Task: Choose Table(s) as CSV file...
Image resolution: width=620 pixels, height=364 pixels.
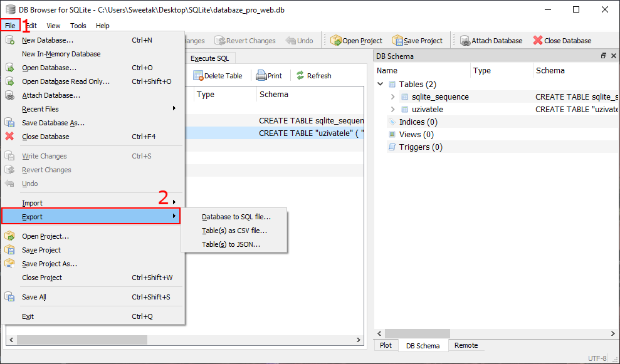Action: 234,231
